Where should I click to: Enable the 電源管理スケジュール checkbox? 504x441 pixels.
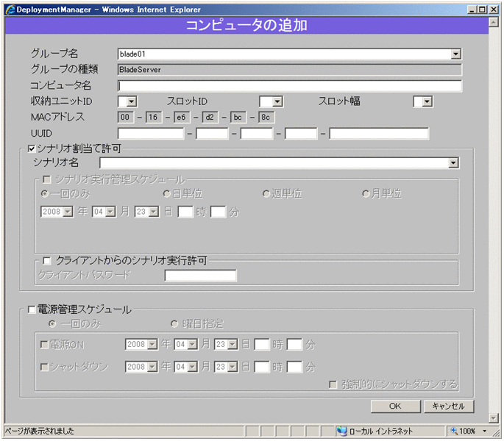(32, 309)
